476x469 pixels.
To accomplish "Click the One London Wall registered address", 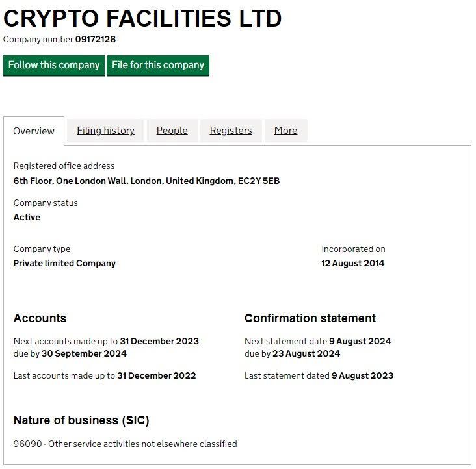I will (x=146, y=181).
